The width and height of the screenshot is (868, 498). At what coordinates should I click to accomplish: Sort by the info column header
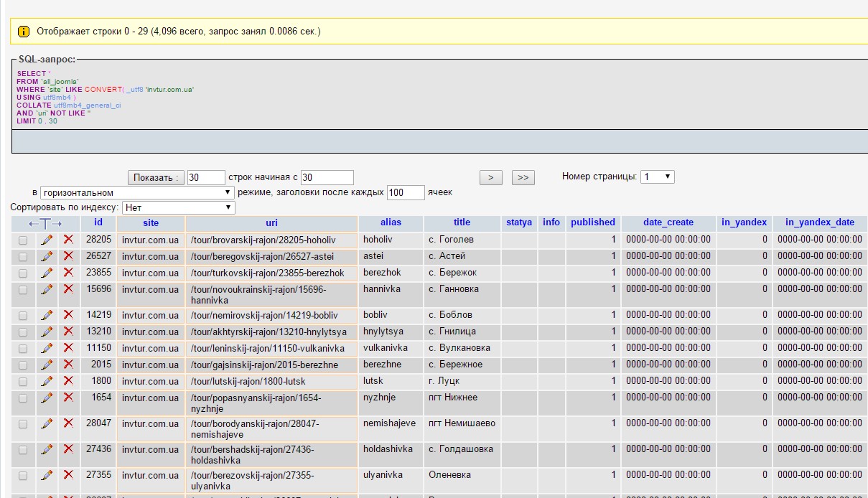coord(551,222)
